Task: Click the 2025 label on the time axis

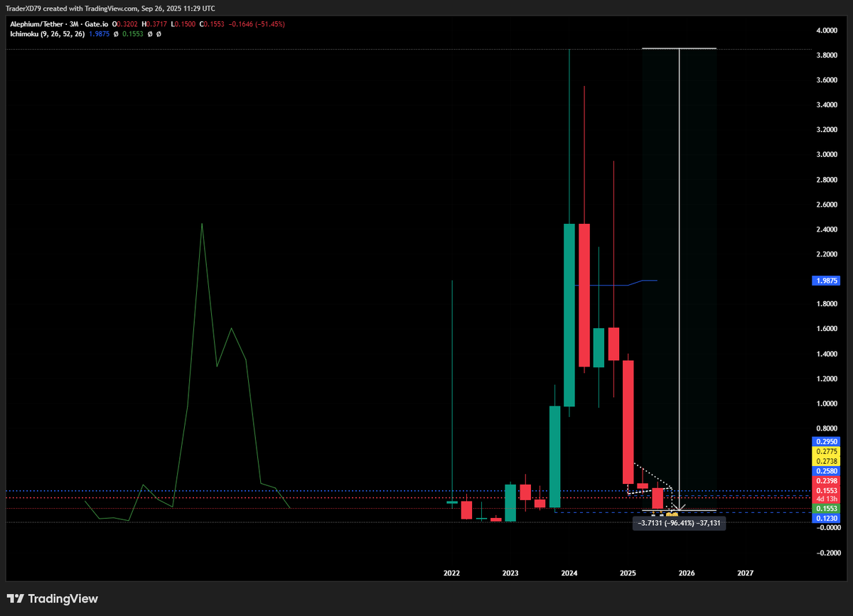Action: pos(628,573)
